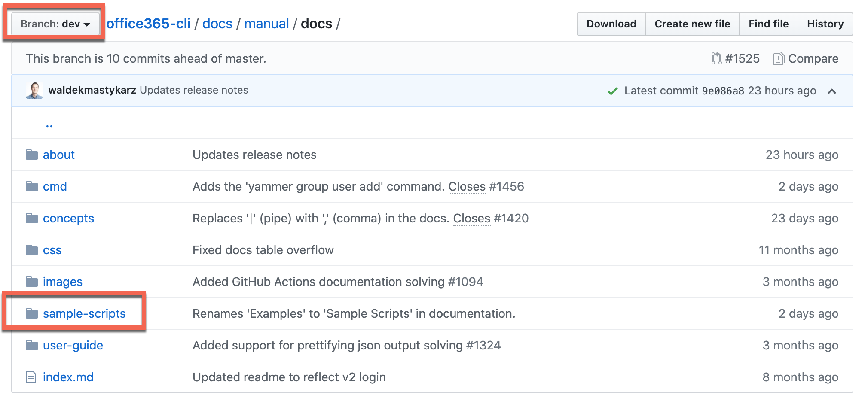The height and width of the screenshot is (407, 868).
Task: View the commit History
Action: click(x=825, y=24)
